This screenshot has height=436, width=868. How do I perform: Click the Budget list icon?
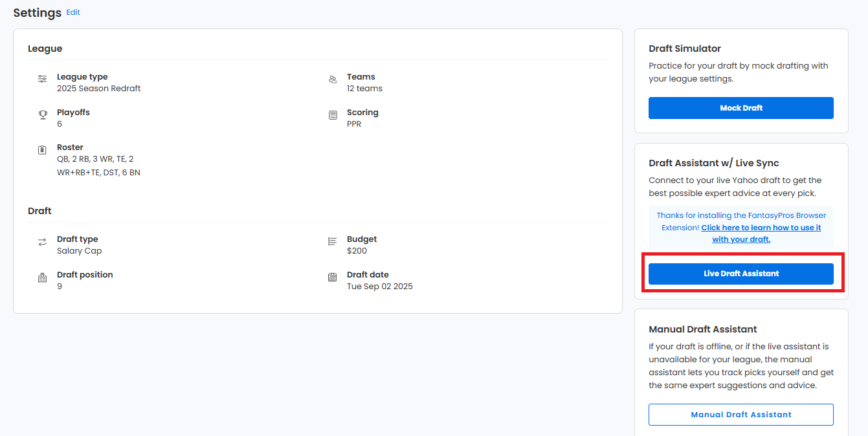click(333, 241)
